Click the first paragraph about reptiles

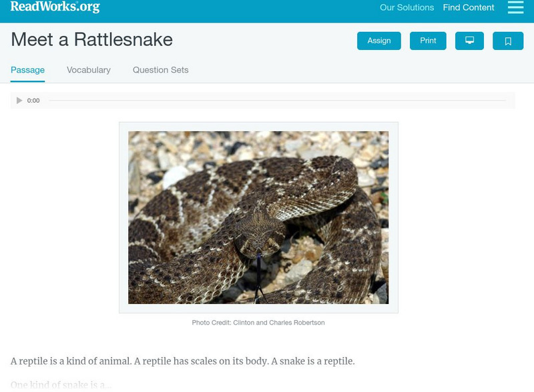pyautogui.click(x=182, y=361)
